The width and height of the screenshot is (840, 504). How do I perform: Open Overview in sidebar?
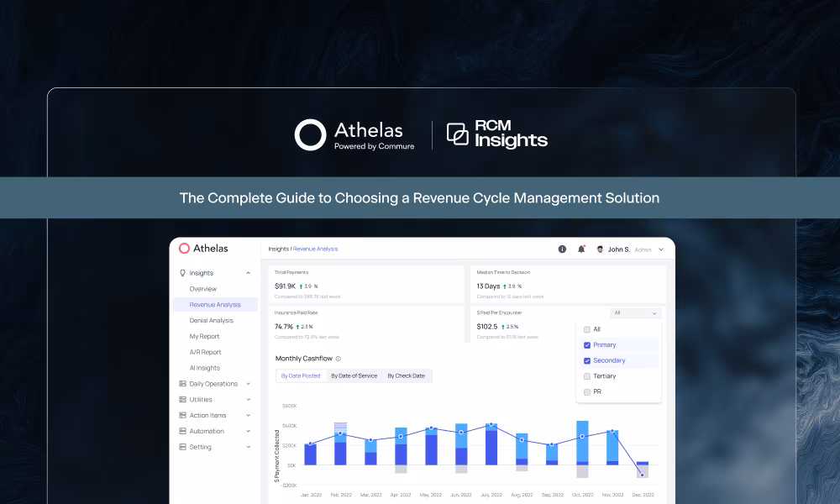tap(203, 289)
